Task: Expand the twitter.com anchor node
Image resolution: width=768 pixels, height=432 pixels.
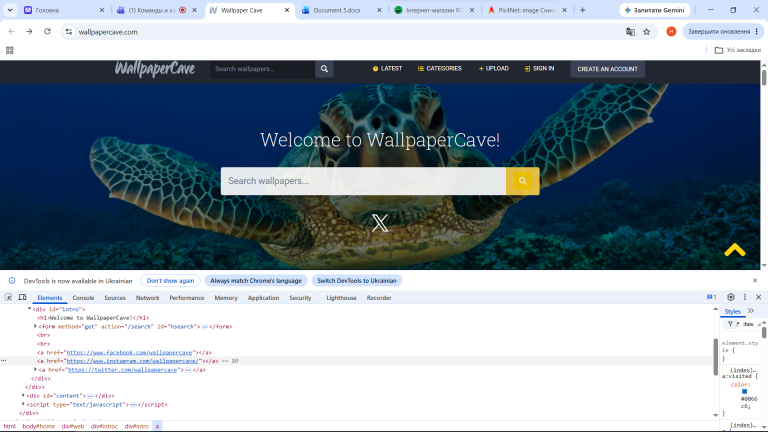Action: point(35,370)
